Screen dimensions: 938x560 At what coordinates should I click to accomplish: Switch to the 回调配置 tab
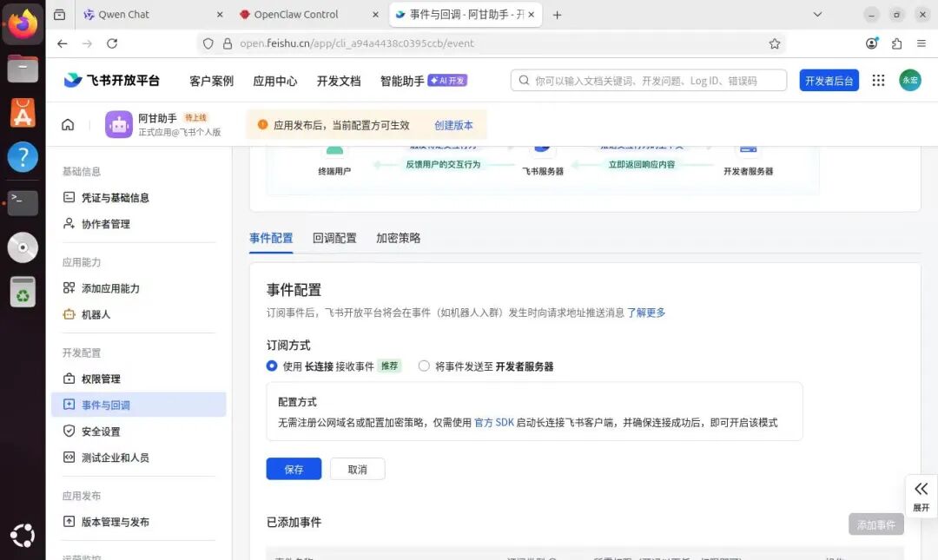(334, 237)
